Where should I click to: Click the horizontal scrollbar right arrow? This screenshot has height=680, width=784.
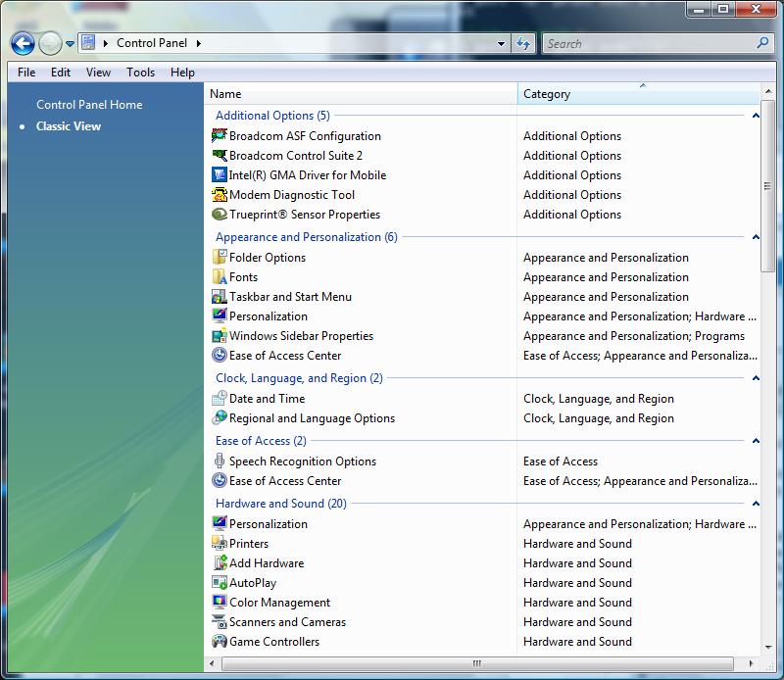[x=751, y=663]
